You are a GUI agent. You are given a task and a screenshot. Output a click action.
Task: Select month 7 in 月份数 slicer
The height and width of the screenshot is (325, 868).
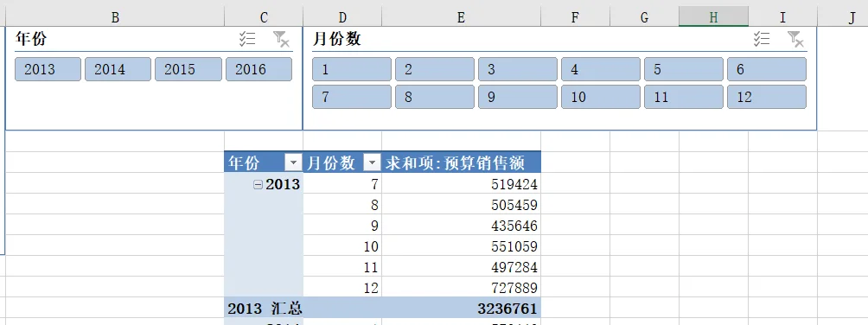(x=352, y=97)
